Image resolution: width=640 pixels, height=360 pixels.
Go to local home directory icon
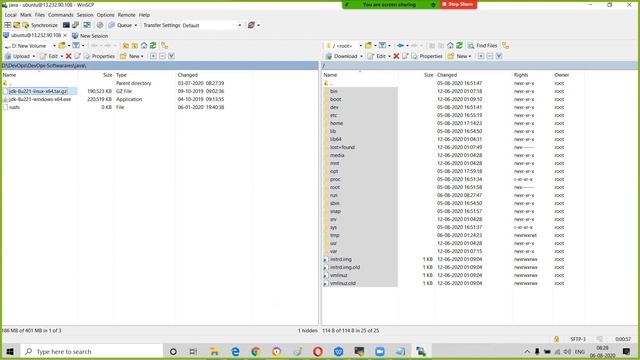point(144,46)
